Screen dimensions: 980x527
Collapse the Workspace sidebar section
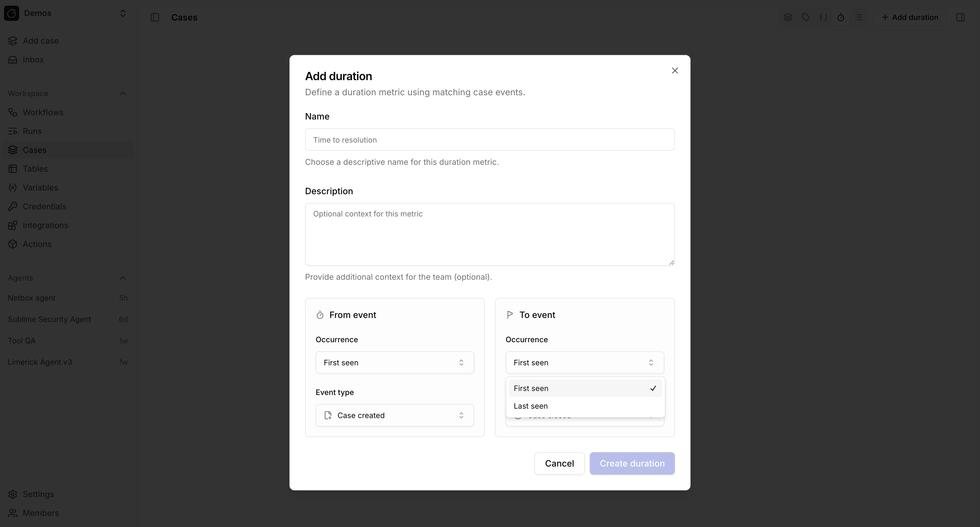(x=122, y=93)
